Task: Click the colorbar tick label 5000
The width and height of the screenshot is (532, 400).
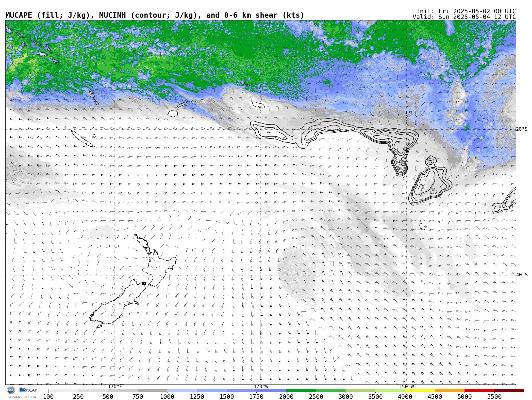Action: coord(465,397)
